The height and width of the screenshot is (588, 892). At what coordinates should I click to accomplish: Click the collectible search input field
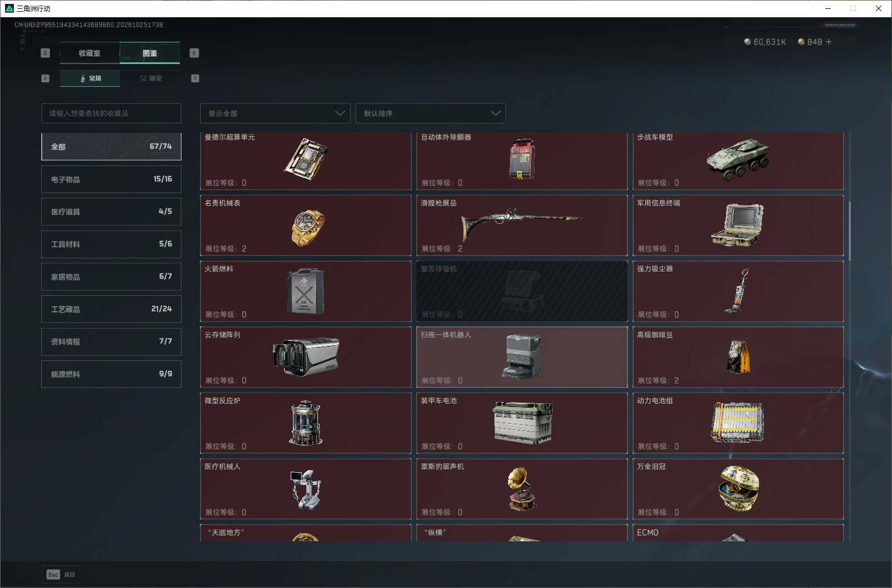click(111, 113)
